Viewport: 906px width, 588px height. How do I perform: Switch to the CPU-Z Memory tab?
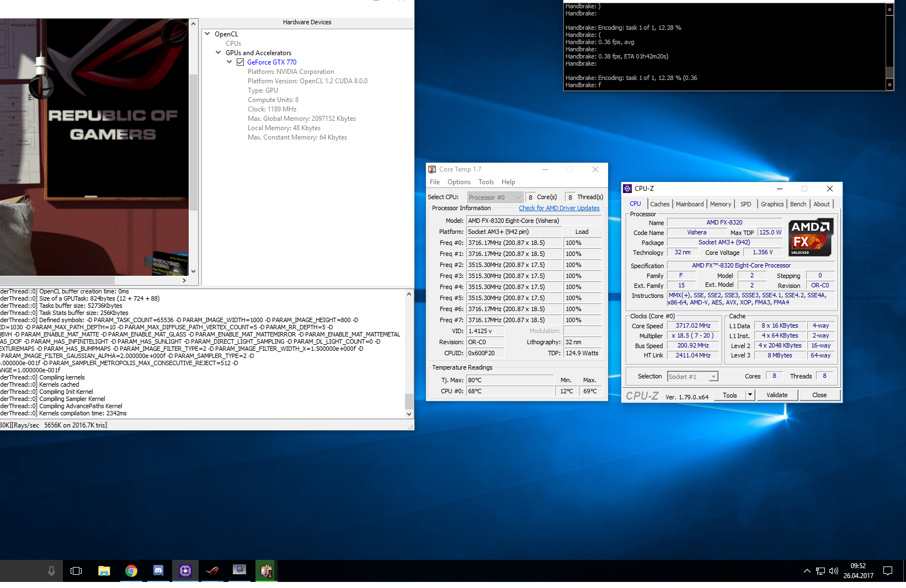point(721,204)
